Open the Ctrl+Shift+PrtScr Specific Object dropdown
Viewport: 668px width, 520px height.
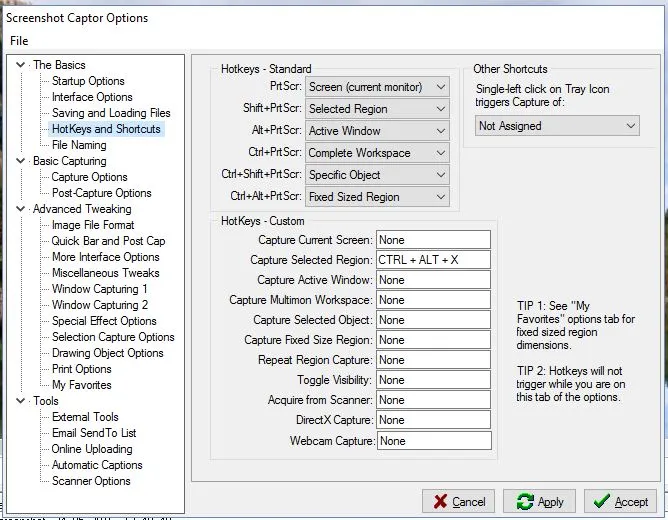(x=377, y=175)
